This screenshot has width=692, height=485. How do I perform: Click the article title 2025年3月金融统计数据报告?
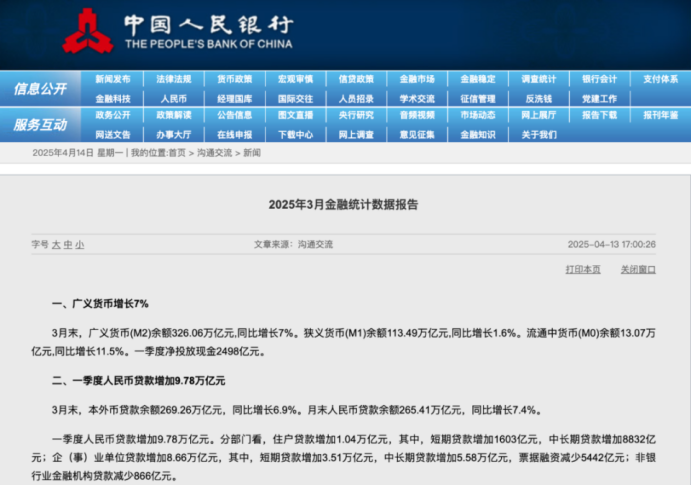click(x=343, y=205)
